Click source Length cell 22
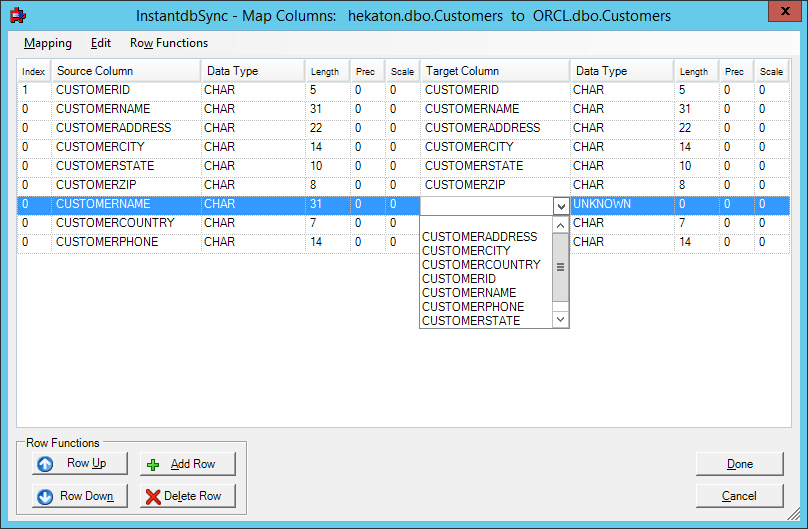This screenshot has height=529, width=808. click(x=327, y=128)
